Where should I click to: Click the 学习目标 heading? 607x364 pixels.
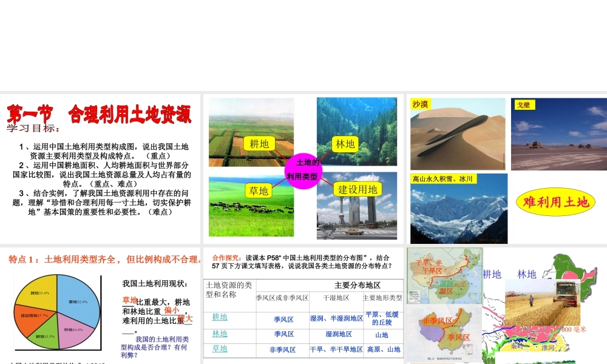tap(33, 128)
